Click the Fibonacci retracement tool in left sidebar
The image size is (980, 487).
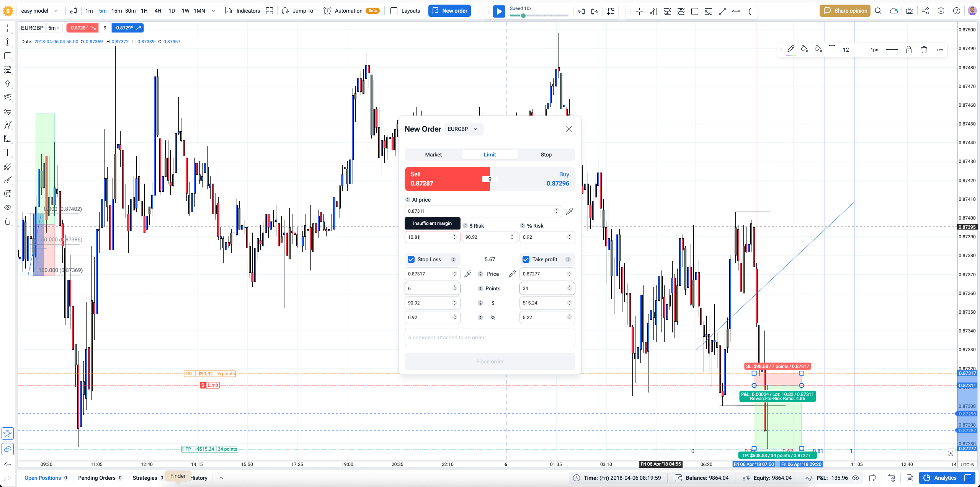pyautogui.click(x=7, y=111)
